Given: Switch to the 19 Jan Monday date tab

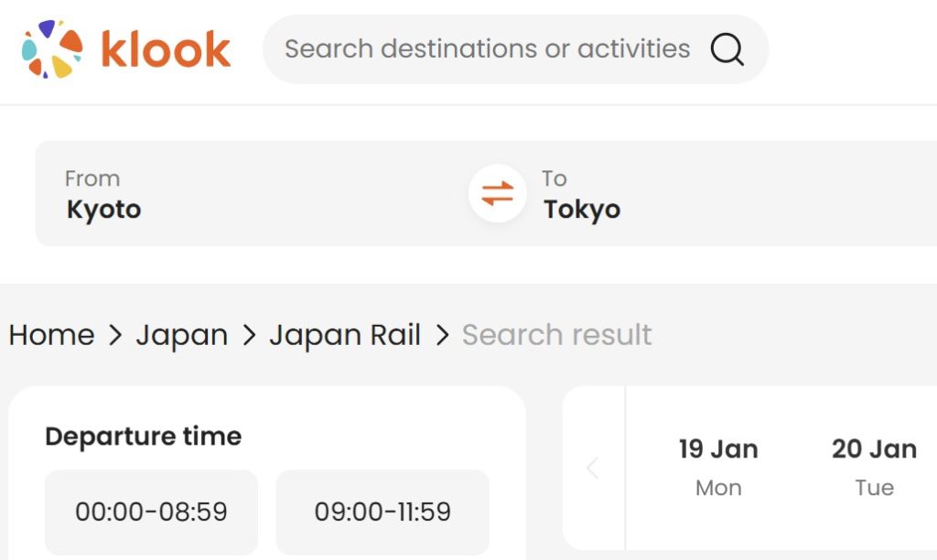Looking at the screenshot, I should pos(719,465).
